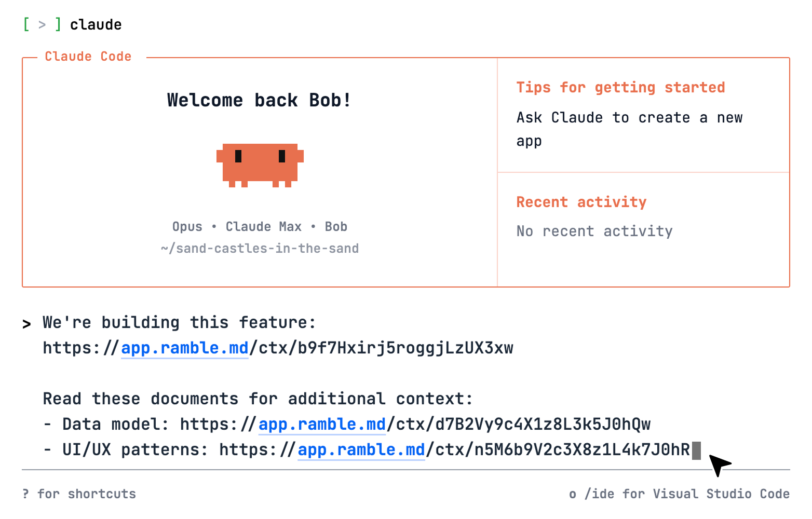
Task: Click the Claude mascot pixel-art logo
Action: click(x=260, y=165)
